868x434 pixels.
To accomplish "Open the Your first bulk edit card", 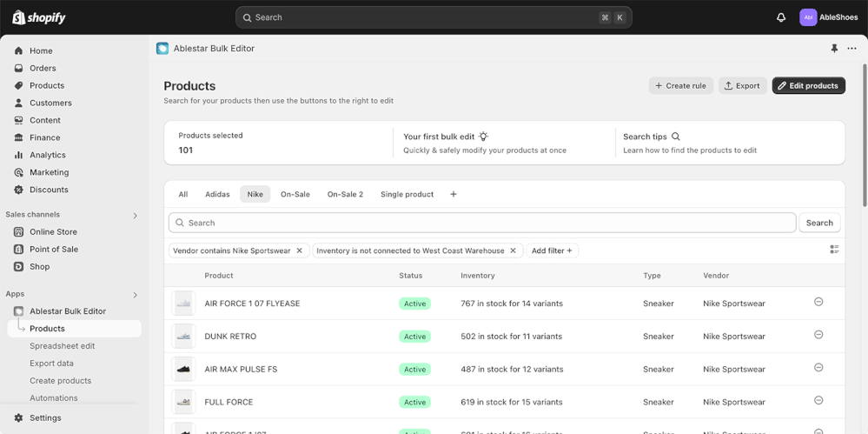I will 504,143.
